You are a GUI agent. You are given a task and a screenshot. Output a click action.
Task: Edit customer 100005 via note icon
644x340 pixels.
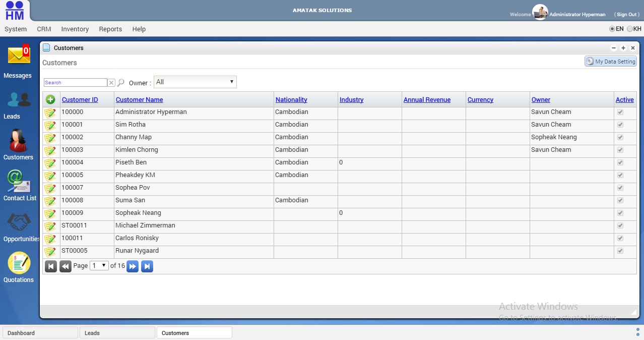coord(50,176)
